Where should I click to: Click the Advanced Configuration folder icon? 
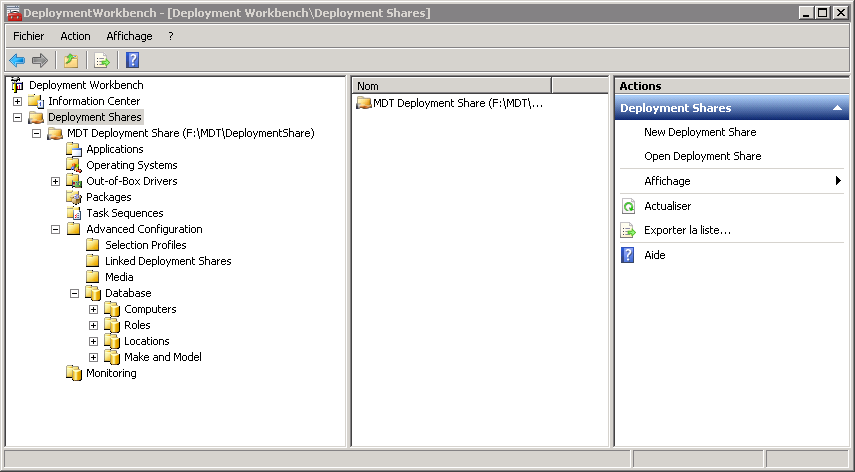(x=74, y=229)
